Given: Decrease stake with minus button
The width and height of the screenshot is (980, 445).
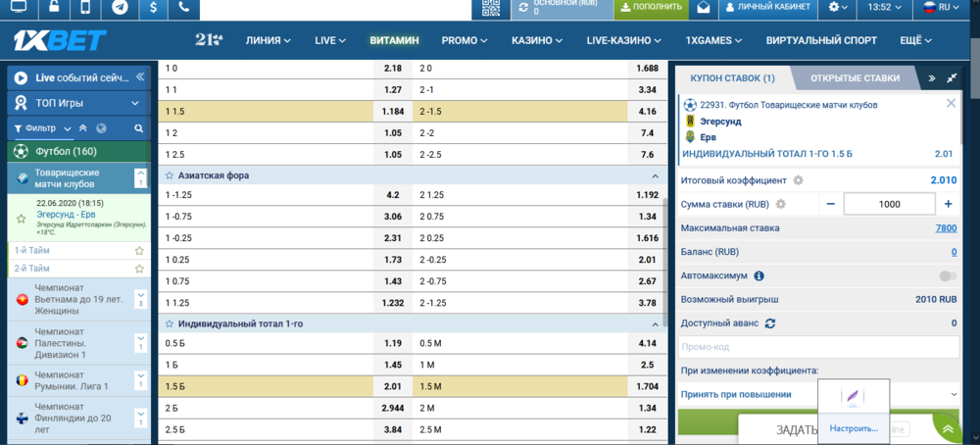Looking at the screenshot, I should pyautogui.click(x=831, y=205).
